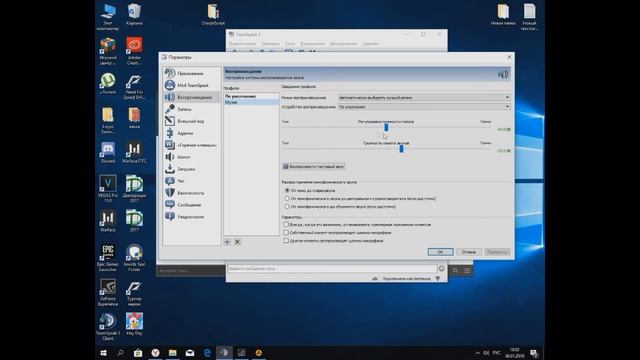Click the Adobe Creative Cloud desktop shortcut
Image resolution: width=640 pixels, height=360 pixels.
[134, 50]
